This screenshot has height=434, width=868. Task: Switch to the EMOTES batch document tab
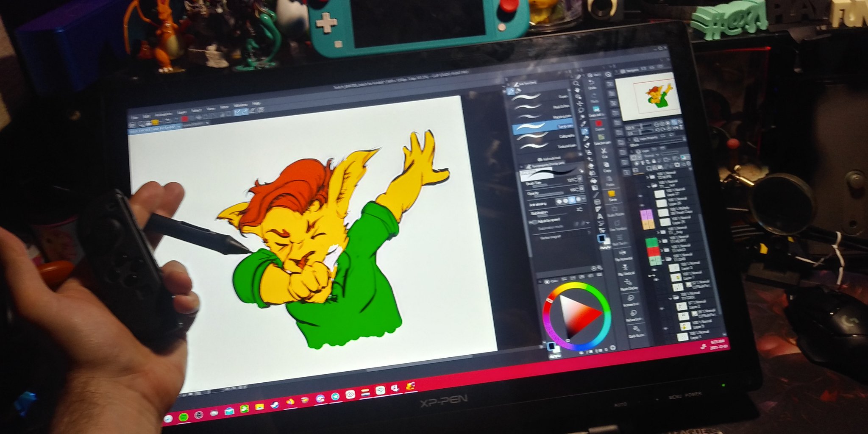(154, 129)
